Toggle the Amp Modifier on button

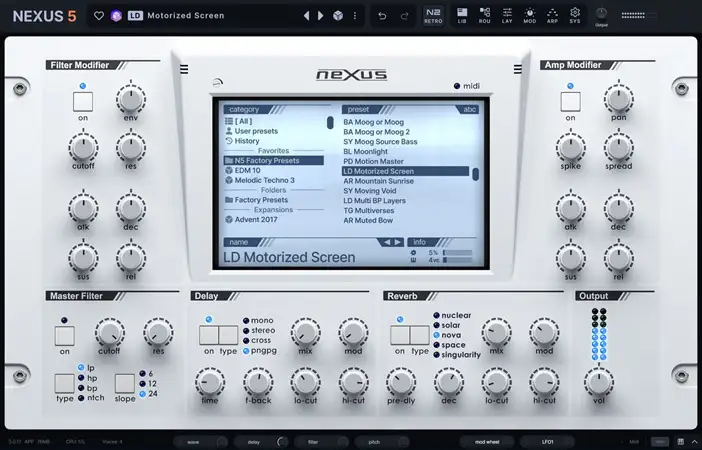click(570, 102)
